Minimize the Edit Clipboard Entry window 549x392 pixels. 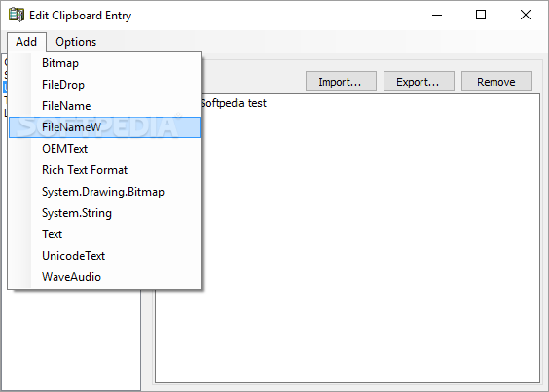click(x=437, y=15)
